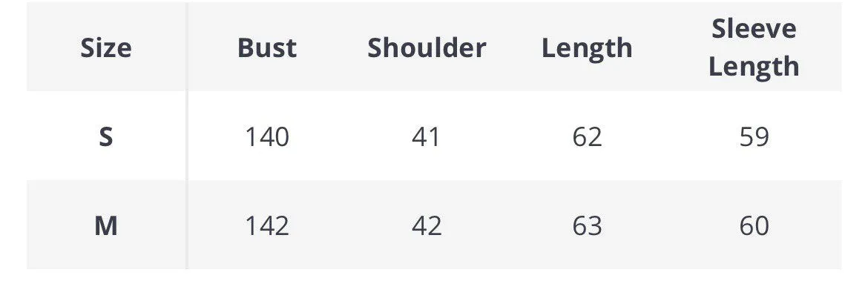Click sleeve length value 59

(x=754, y=136)
